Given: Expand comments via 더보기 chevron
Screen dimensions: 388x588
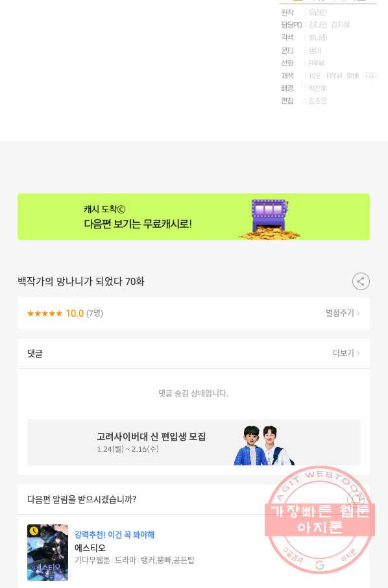Looking at the screenshot, I should point(346,353).
